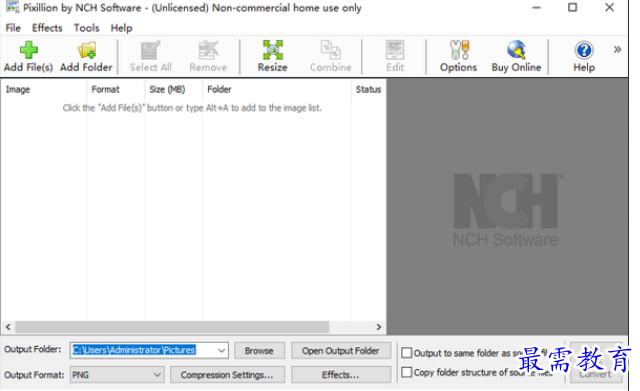The height and width of the screenshot is (391, 640).
Task: Expand the Output Folder dropdown arrow
Action: [221, 351]
